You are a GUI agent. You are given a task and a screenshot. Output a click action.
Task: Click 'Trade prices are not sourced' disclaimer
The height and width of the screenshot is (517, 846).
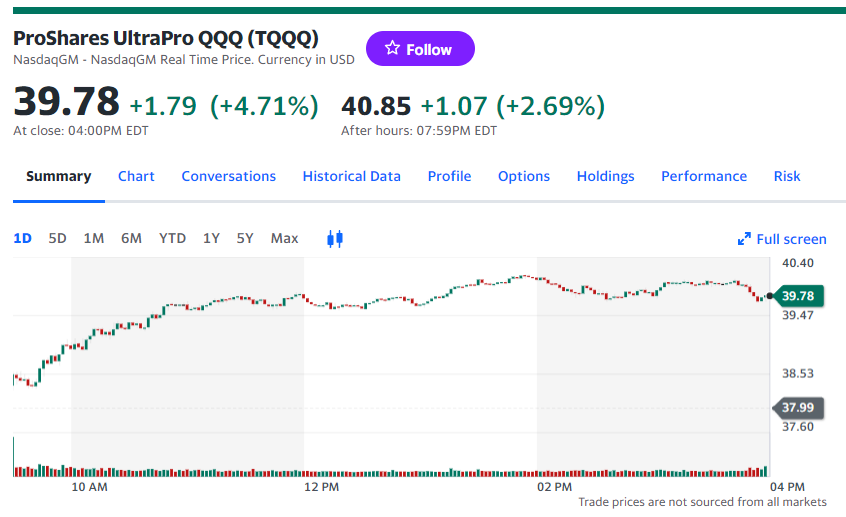click(702, 502)
